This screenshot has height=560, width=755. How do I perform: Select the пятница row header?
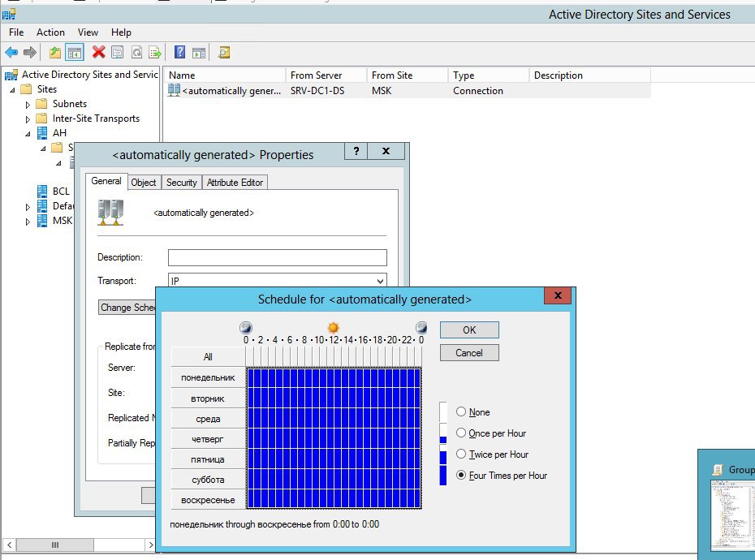pos(208,459)
